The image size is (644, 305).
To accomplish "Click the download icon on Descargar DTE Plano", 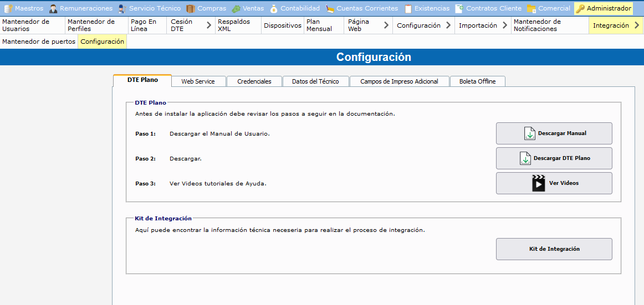I will coord(525,159).
